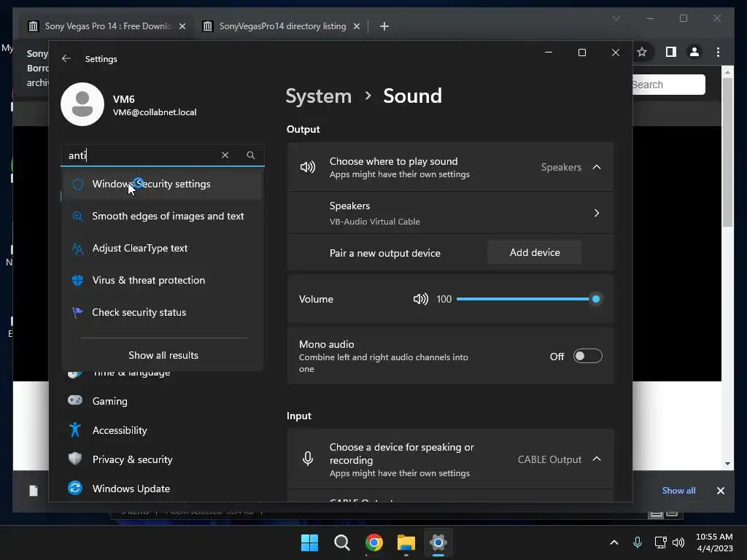The height and width of the screenshot is (560, 747).
Task: Click the VM6 user avatar
Action: pyautogui.click(x=82, y=104)
